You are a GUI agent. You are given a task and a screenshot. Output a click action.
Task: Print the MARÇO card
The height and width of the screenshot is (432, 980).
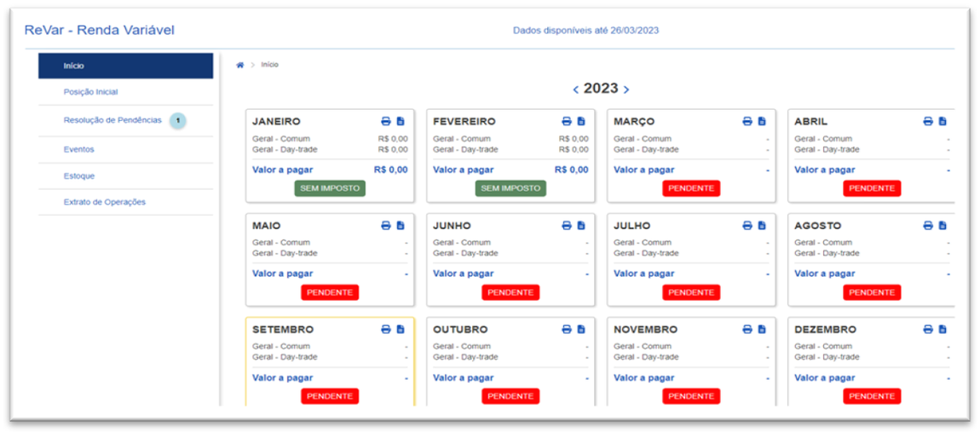pyautogui.click(x=747, y=121)
